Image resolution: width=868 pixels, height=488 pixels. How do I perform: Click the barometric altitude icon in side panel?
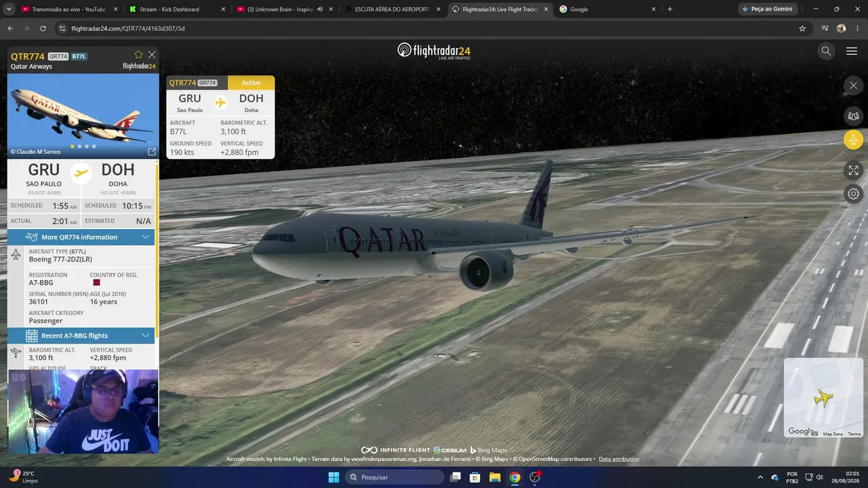point(16,353)
